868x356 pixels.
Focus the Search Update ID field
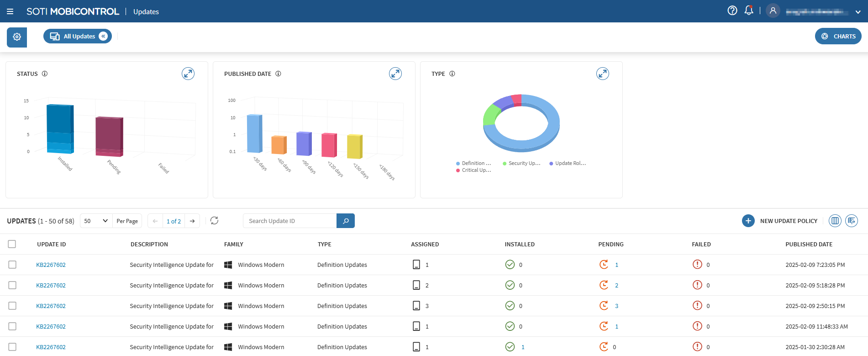point(290,221)
